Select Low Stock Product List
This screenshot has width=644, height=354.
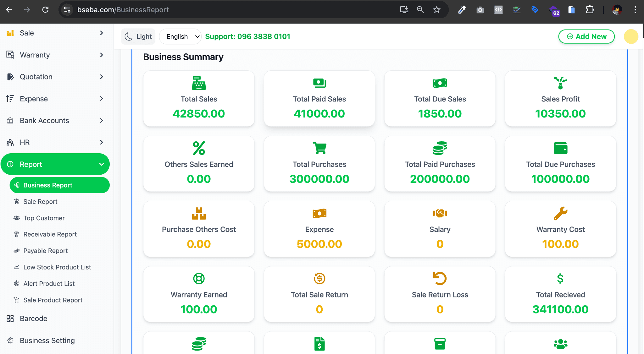coord(57,267)
